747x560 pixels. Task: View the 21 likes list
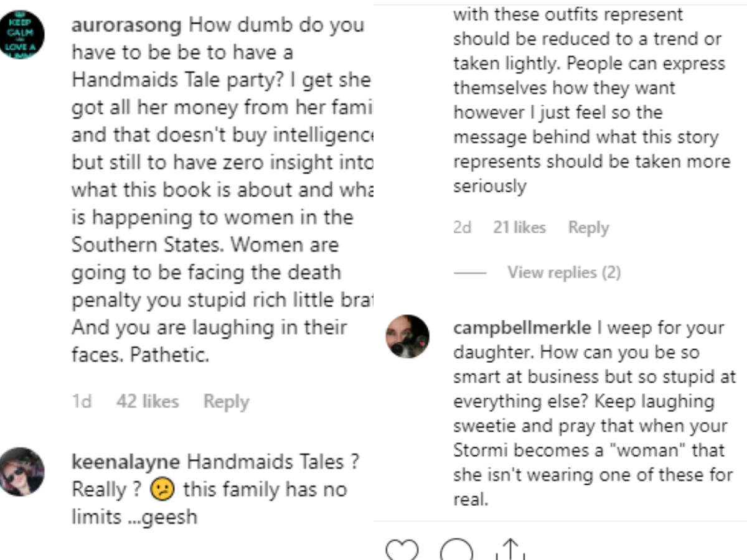coord(519,228)
